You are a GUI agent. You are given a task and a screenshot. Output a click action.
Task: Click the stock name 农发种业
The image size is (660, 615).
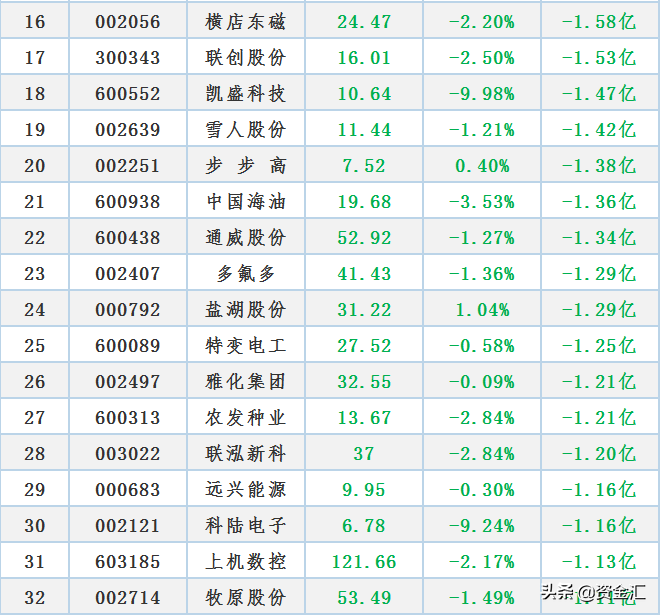pyautogui.click(x=246, y=418)
